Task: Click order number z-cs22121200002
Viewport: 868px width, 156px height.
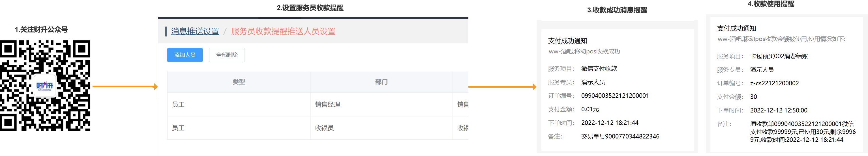Action: click(x=774, y=83)
